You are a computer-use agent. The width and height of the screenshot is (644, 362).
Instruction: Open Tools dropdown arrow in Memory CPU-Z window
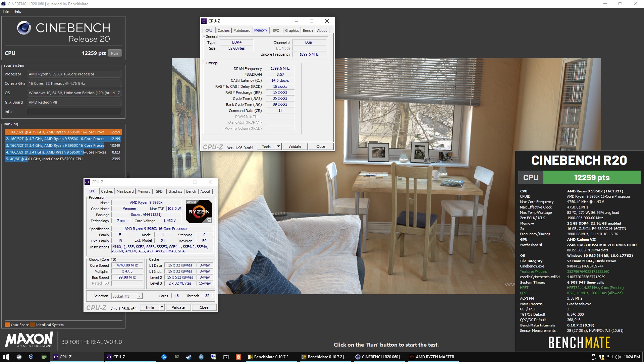tap(278, 146)
